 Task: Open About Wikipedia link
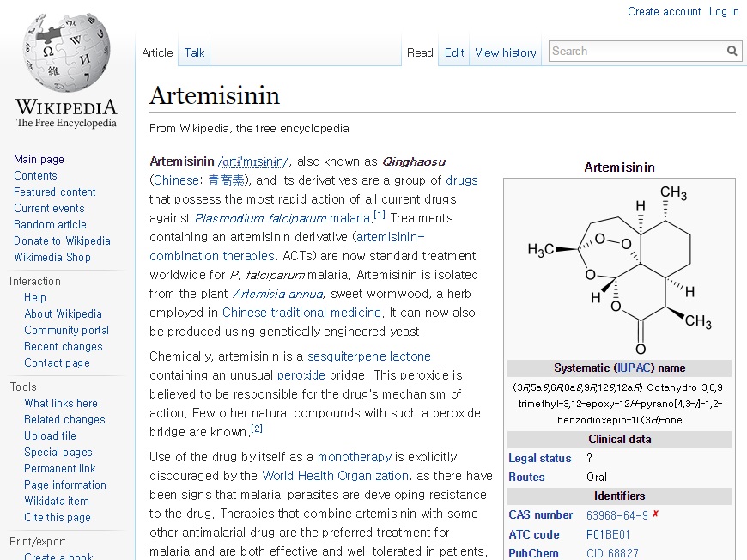63,313
